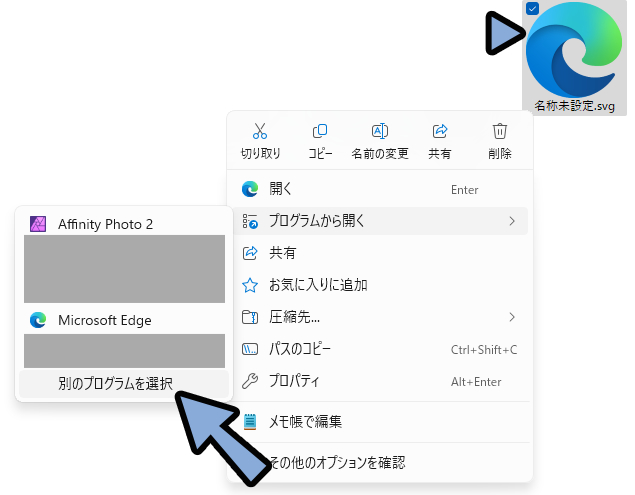Viewport: 635px width, 495px height.
Task: Click the Affinity Photo 2 app icon
Action: (38, 224)
